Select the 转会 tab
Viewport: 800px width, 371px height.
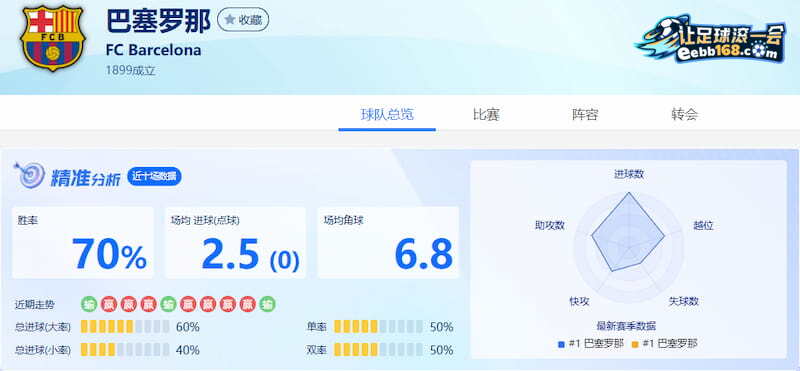685,114
